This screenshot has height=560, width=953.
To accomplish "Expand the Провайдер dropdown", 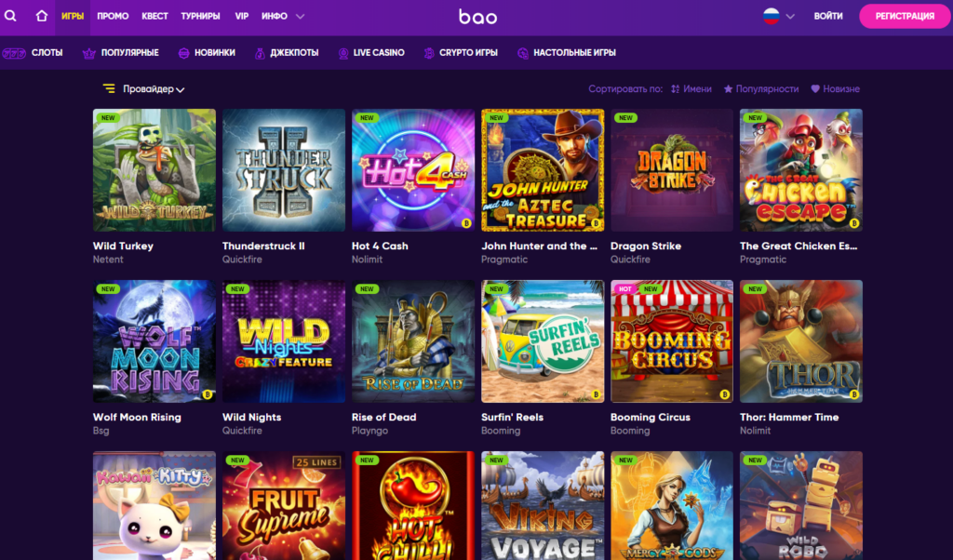I will point(146,87).
